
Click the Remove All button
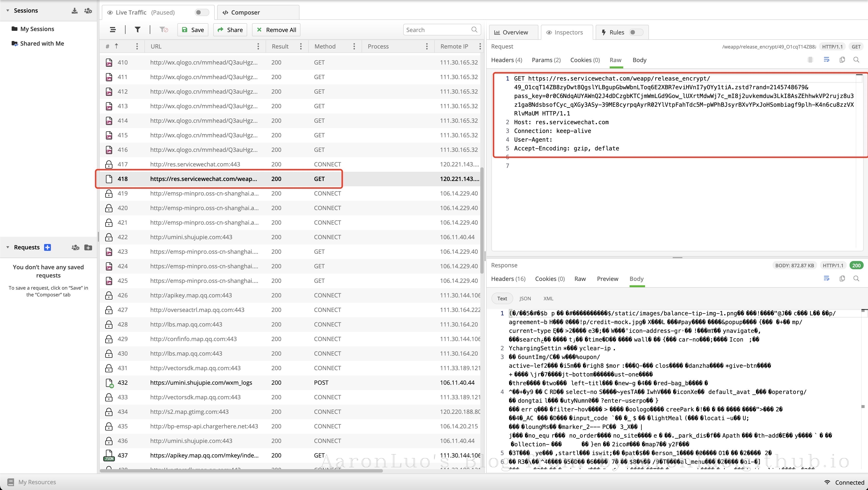[276, 30]
